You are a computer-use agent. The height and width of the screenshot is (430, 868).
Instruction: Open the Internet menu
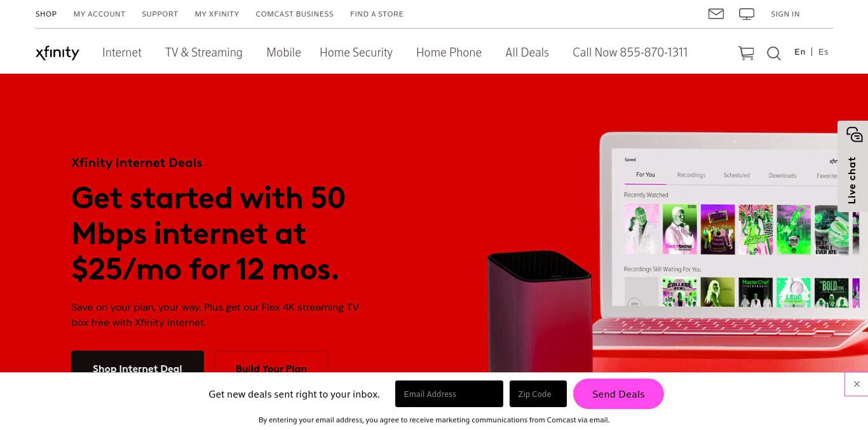click(122, 53)
